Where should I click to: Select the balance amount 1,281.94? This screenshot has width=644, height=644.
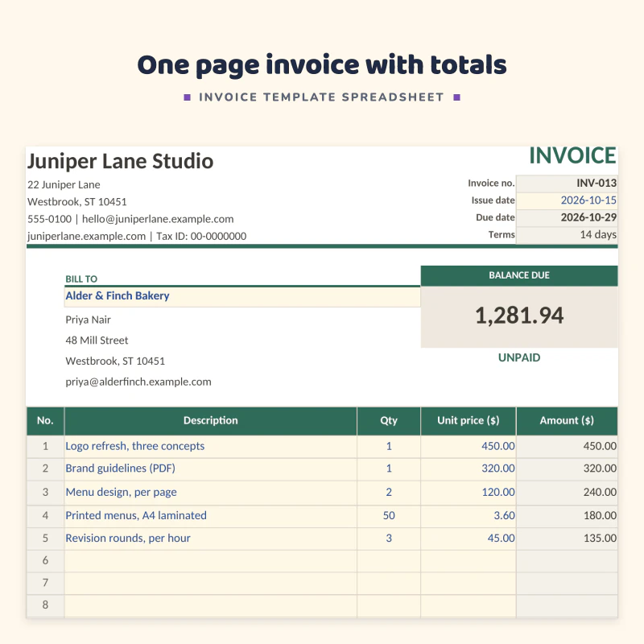click(519, 316)
